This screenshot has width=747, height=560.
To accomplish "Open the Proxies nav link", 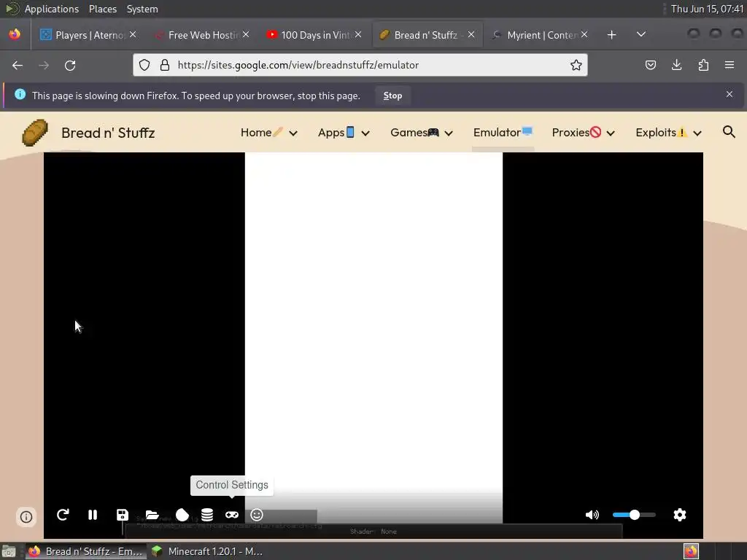I will [x=576, y=133].
